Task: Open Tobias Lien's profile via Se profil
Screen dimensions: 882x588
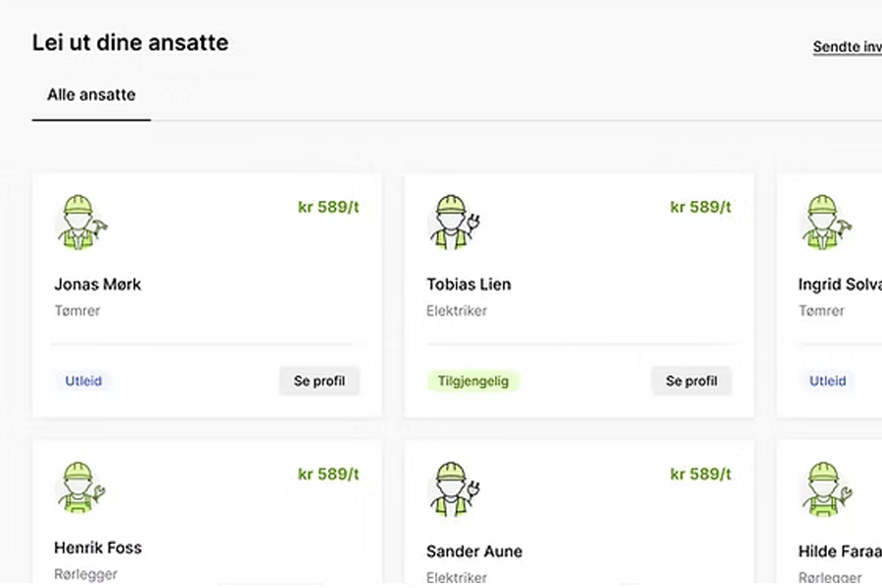Action: tap(691, 381)
